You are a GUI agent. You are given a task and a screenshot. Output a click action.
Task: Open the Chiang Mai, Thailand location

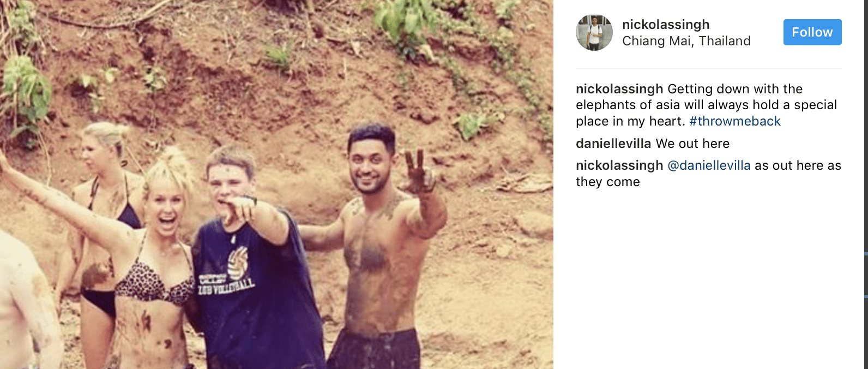[686, 41]
